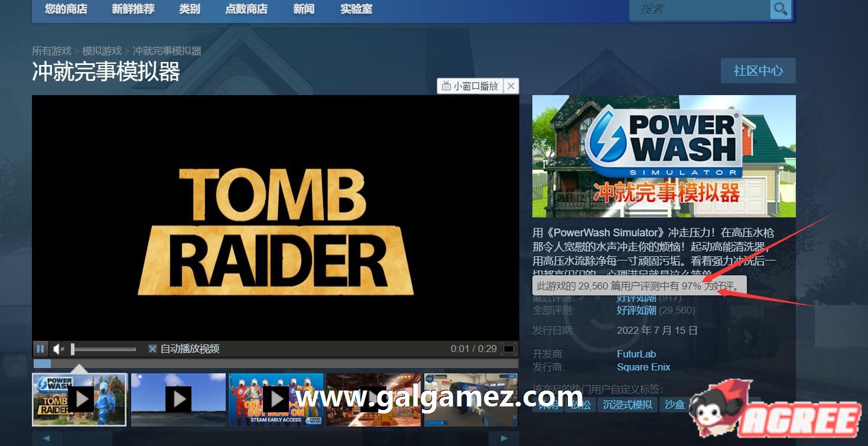The width and height of the screenshot is (868, 446).
Task: Open 新闻 tab
Action: 304,9
